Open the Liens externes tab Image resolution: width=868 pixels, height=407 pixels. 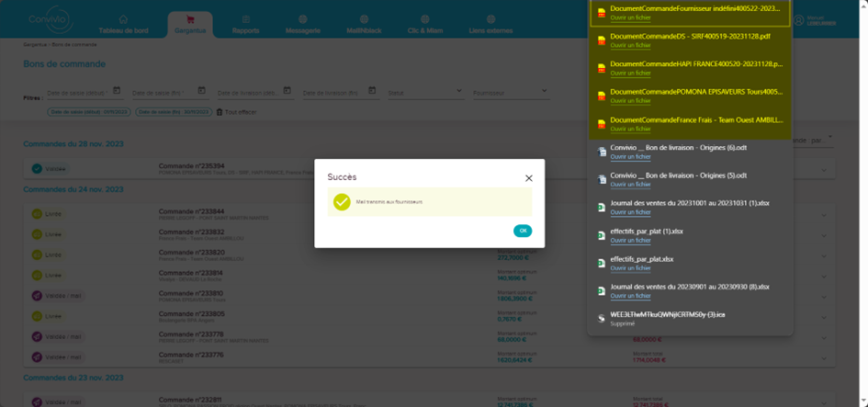pyautogui.click(x=491, y=25)
